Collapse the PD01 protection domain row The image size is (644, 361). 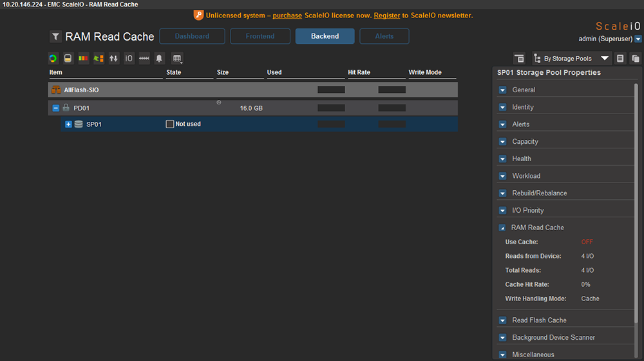(x=56, y=108)
